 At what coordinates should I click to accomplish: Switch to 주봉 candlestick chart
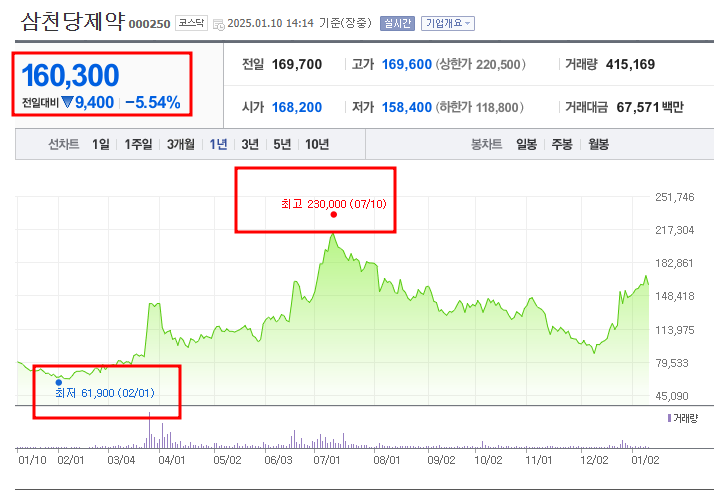562,144
